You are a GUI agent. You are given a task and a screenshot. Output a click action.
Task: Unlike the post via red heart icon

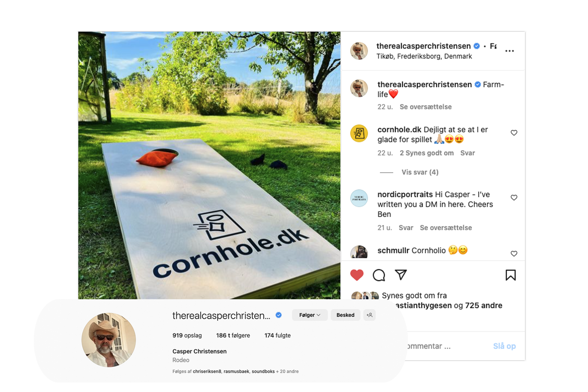pyautogui.click(x=357, y=275)
